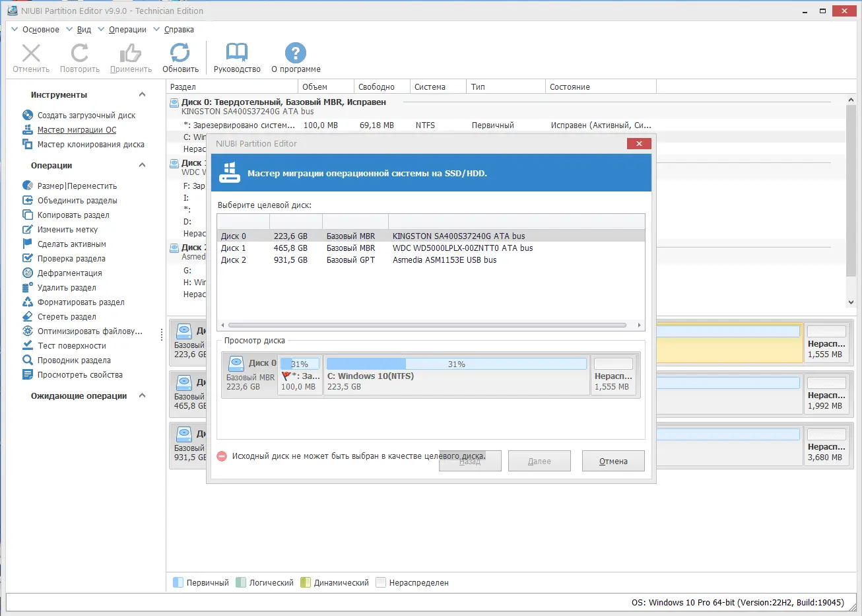The width and height of the screenshot is (862, 616).
Task: Click the Отменить (Undo) toolbar icon
Action: coord(31,53)
